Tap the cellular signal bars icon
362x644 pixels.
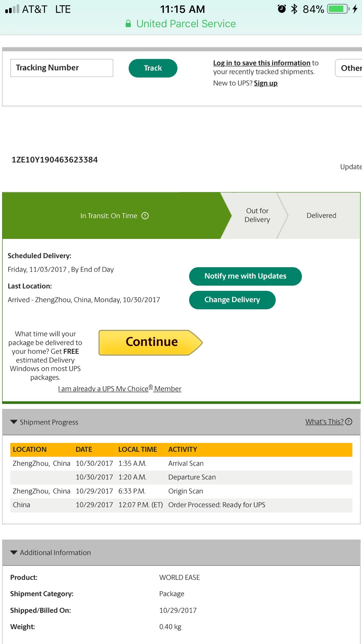point(12,9)
